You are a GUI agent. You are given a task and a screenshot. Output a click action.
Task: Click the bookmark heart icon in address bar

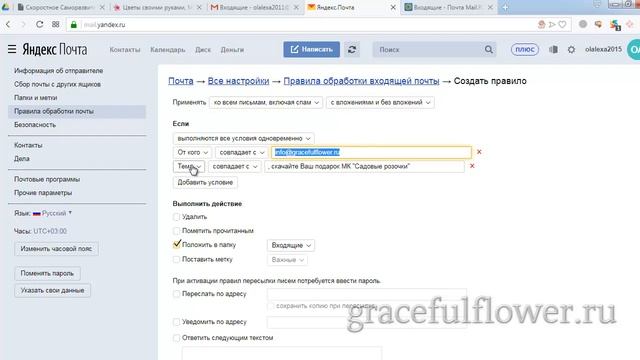[562, 24]
